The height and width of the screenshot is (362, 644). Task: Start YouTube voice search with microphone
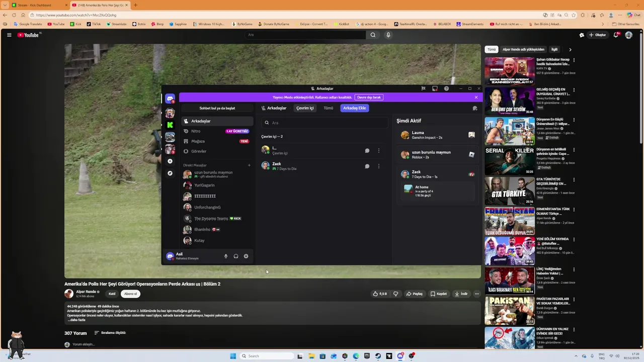tap(388, 35)
